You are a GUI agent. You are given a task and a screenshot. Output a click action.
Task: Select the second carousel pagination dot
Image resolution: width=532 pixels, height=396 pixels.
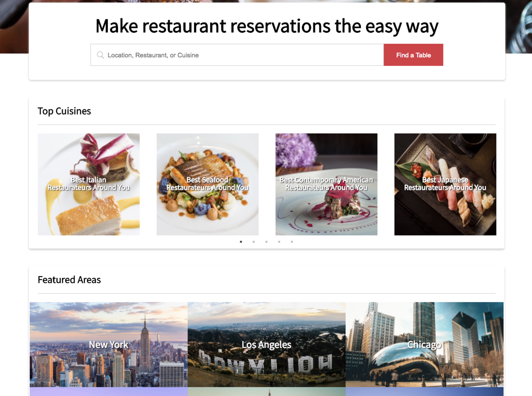tap(254, 242)
